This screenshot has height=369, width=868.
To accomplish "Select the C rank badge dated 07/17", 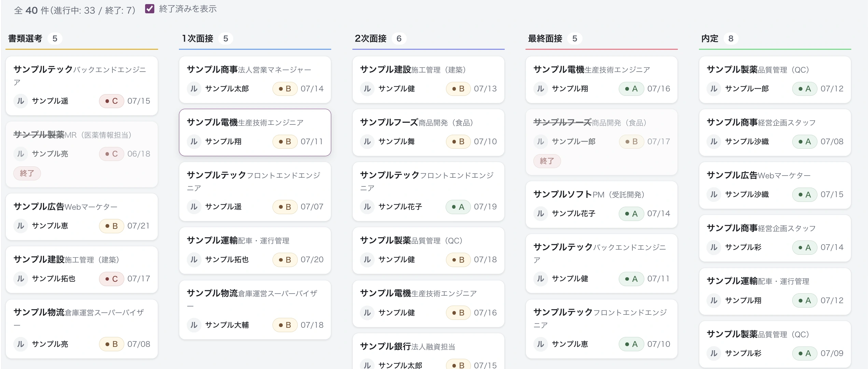I will click(x=111, y=279).
